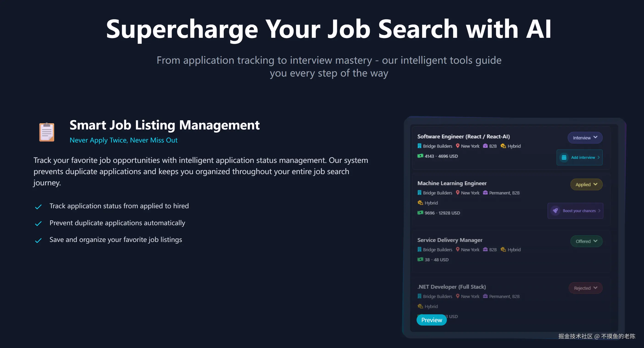Click the teal Preview badge
The width and height of the screenshot is (644, 348).
431,320
